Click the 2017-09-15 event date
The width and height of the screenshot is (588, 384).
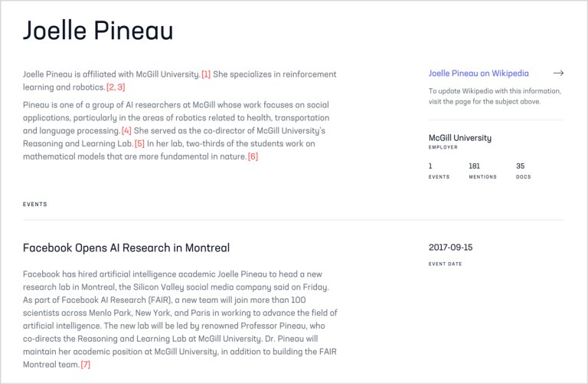tap(450, 248)
